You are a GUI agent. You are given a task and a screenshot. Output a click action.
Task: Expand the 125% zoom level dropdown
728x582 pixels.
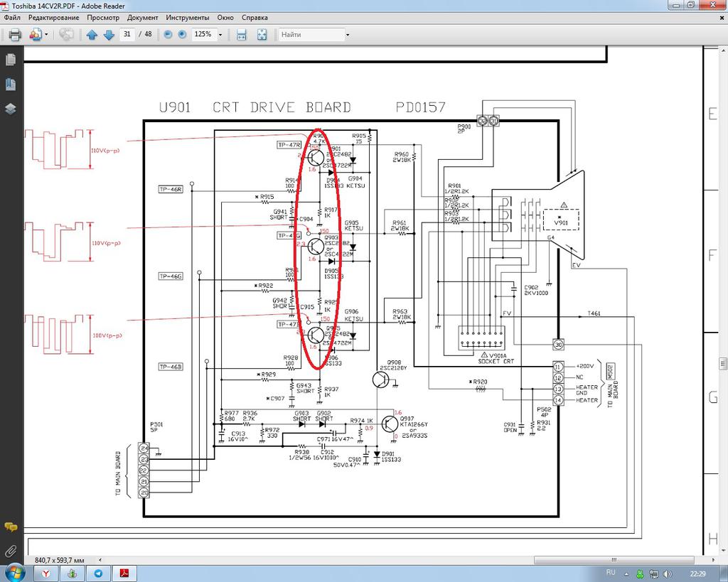(220, 35)
